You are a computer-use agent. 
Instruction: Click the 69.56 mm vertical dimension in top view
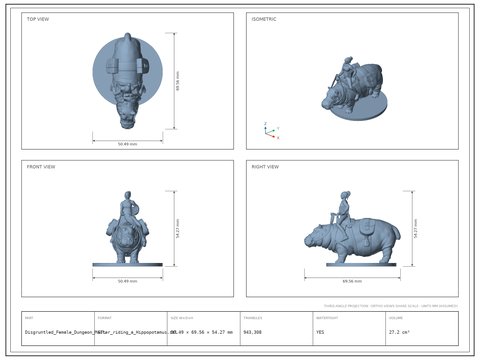click(x=178, y=81)
